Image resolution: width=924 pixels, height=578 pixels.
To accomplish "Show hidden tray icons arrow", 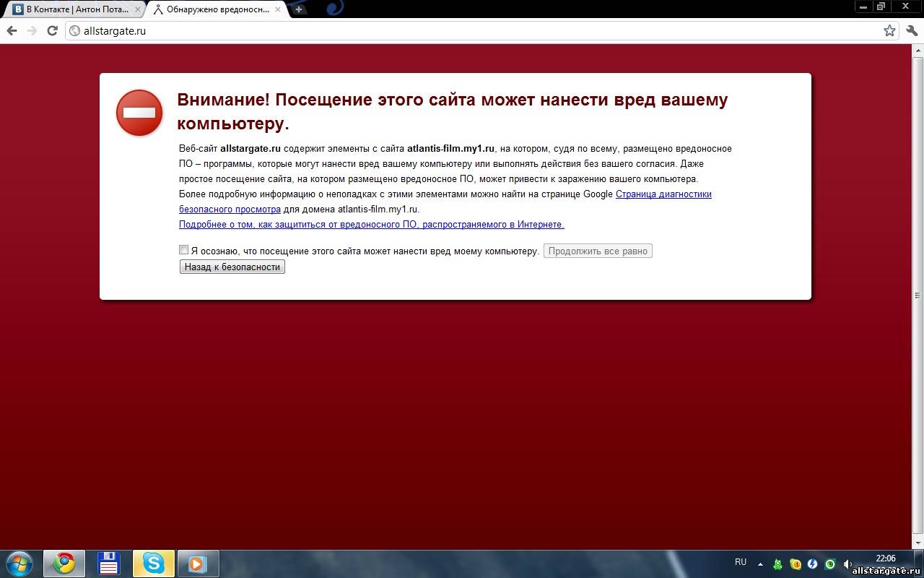I will (760, 564).
